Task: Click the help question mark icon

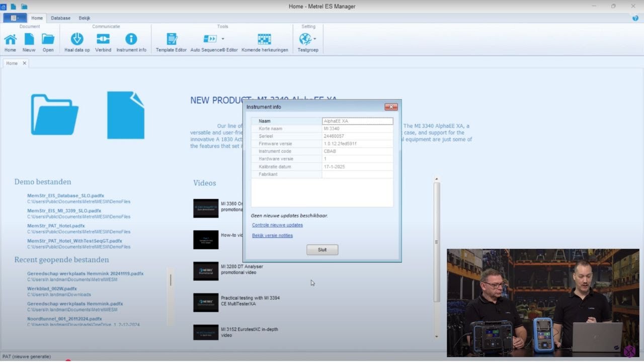Action: point(635,18)
